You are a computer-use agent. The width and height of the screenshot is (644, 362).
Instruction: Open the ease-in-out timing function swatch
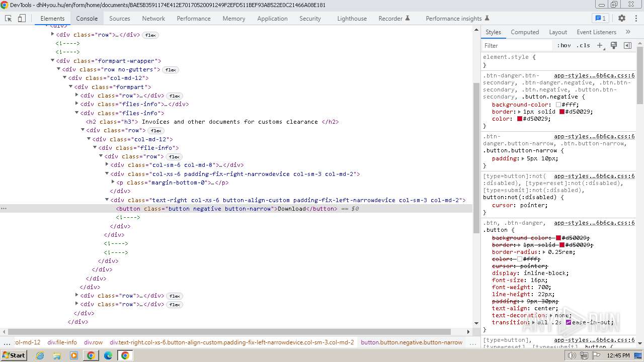pyautogui.click(x=569, y=322)
